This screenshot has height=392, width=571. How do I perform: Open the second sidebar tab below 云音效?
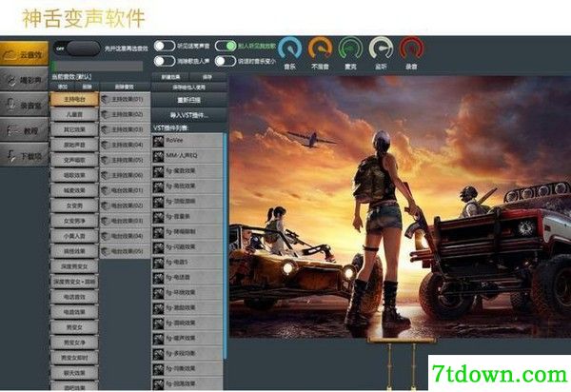24,80
